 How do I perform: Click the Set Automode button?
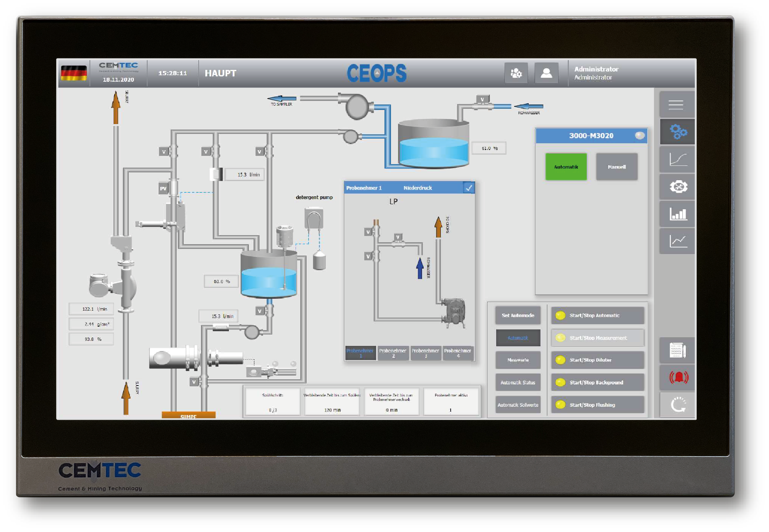[x=518, y=315]
